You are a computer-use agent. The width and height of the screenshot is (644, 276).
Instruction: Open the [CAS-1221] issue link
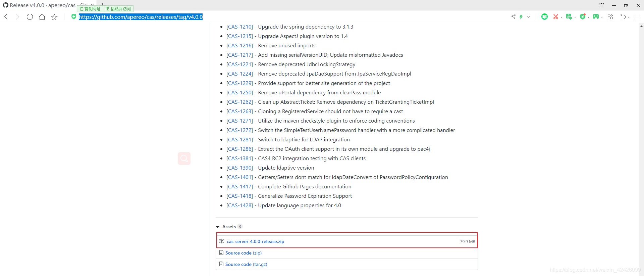point(239,64)
